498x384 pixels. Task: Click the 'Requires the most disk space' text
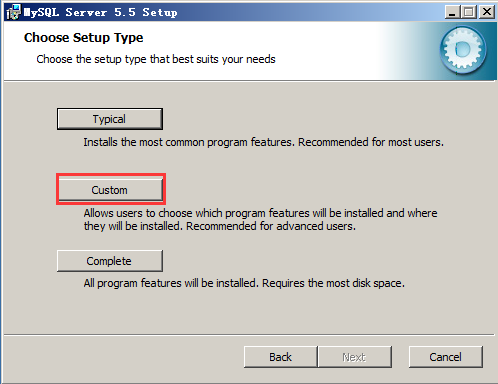(x=333, y=283)
